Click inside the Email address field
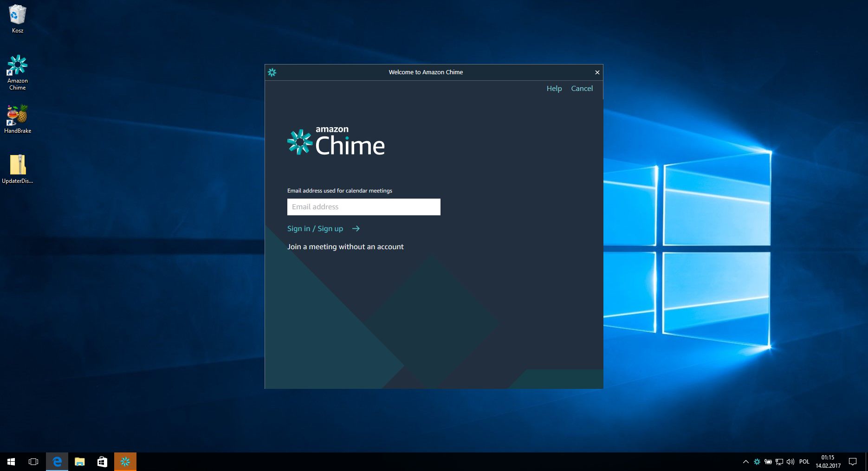This screenshot has width=868, height=471. (363, 206)
